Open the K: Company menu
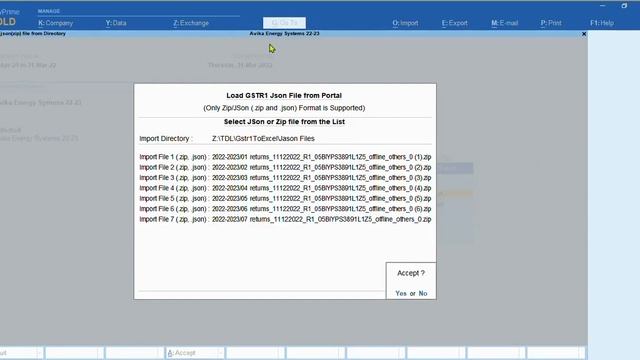The width and height of the screenshot is (640, 360). [56, 23]
